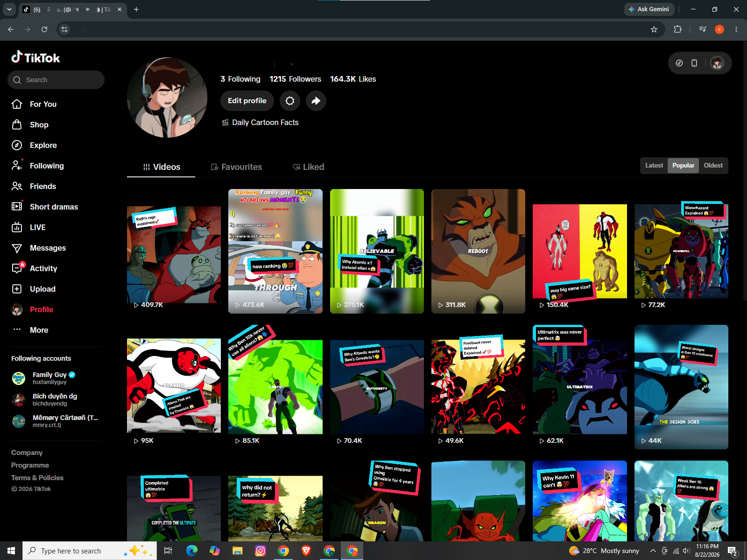Screen dimensions: 747x560
Task: Bookmark this page with the star
Action: [x=654, y=29]
